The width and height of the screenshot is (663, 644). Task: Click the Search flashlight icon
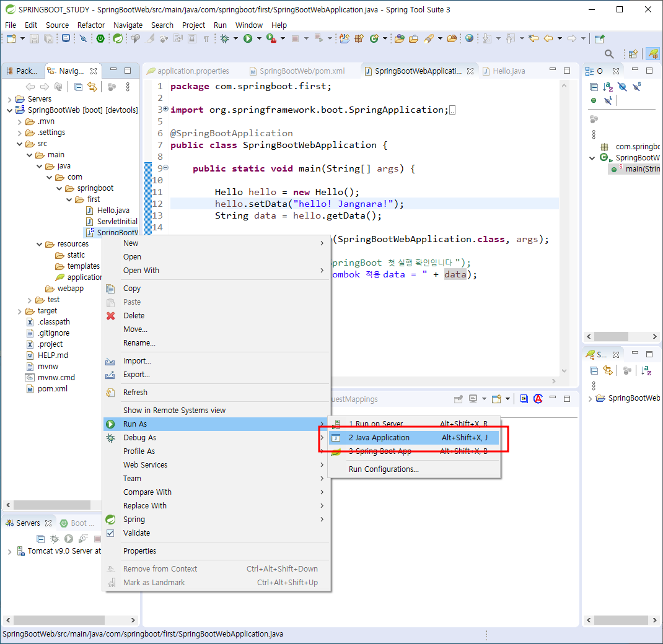coord(429,39)
